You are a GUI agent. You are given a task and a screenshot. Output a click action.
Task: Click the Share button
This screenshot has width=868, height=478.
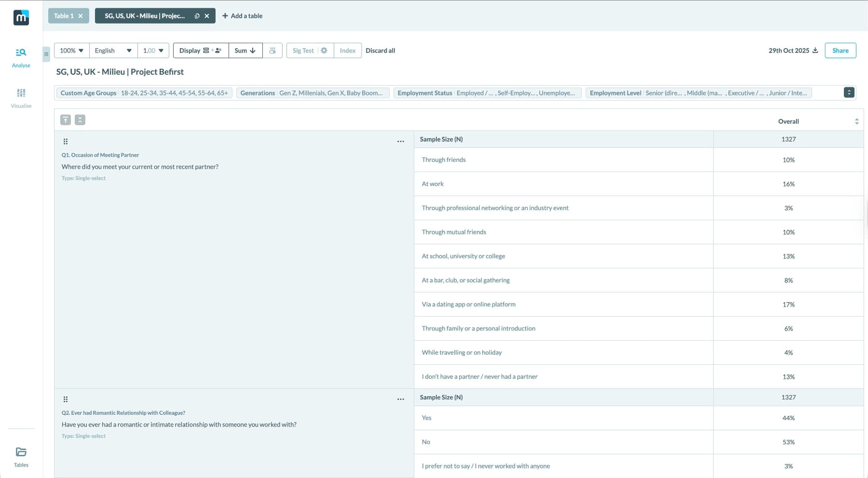840,50
